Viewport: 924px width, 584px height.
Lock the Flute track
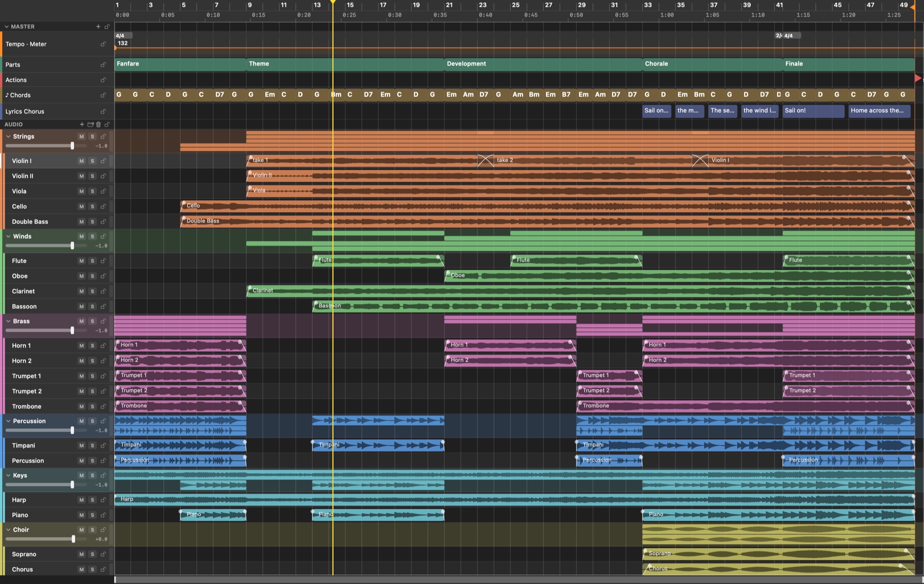103,261
